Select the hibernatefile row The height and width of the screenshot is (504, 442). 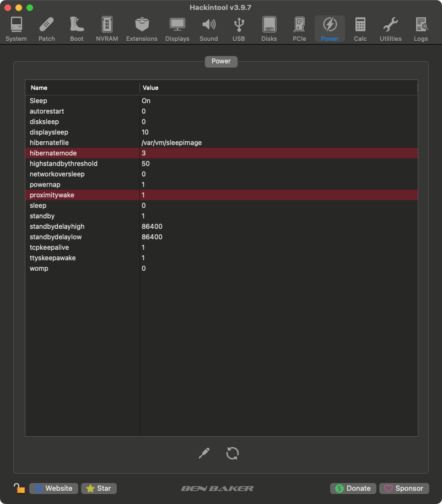[222, 142]
